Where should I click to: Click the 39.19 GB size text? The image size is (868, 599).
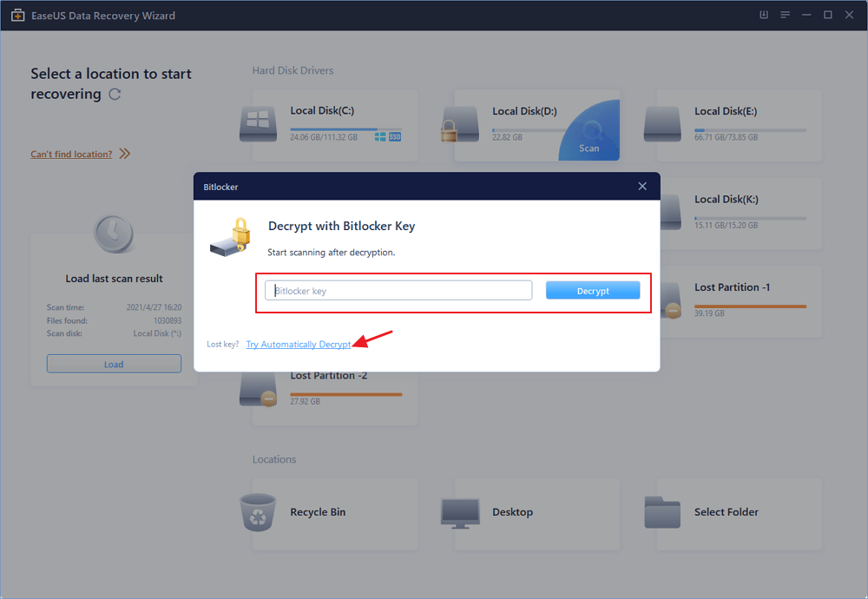(709, 313)
